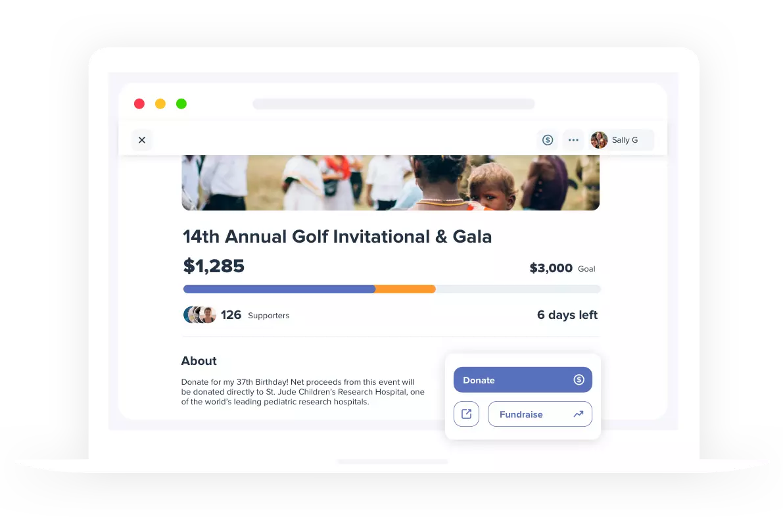Click the blue segment of progress bar

(x=279, y=289)
